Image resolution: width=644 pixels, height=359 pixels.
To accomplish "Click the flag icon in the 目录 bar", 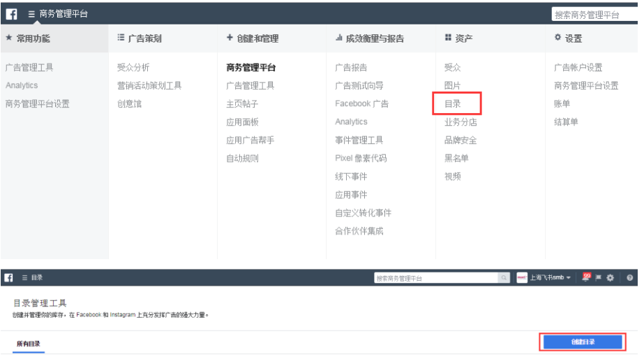I will click(x=599, y=278).
